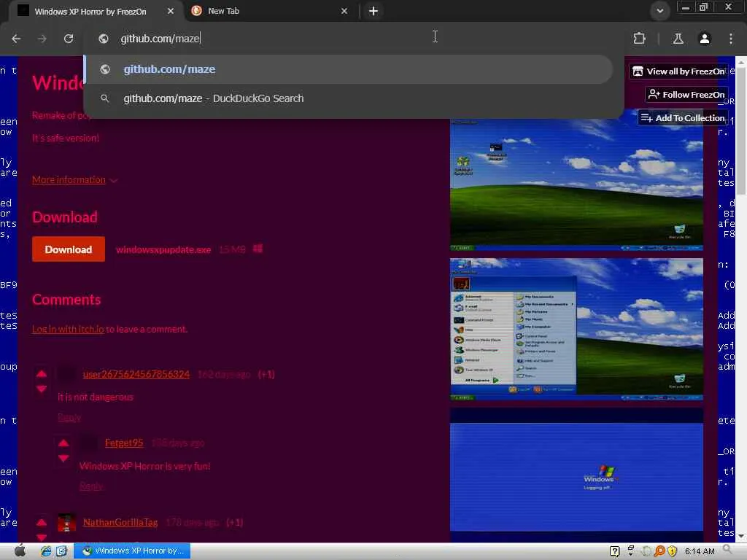Go back with the browser back arrow
747x560 pixels.
16,39
